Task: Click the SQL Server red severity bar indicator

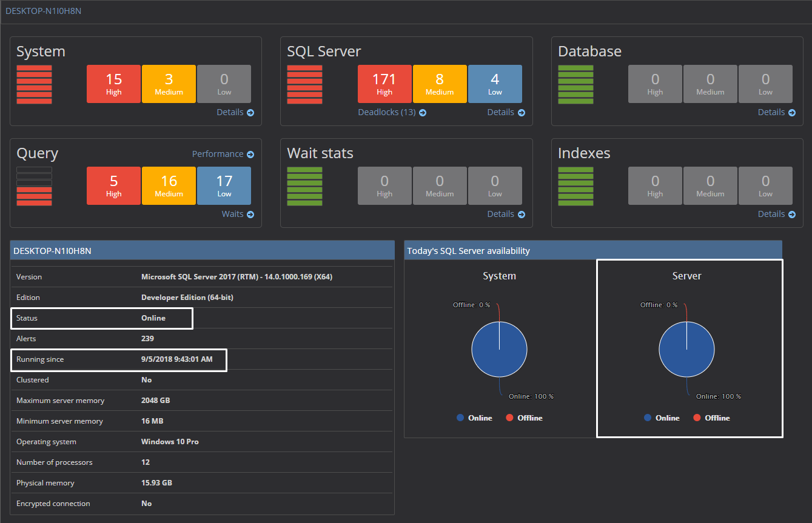Action: click(x=304, y=84)
